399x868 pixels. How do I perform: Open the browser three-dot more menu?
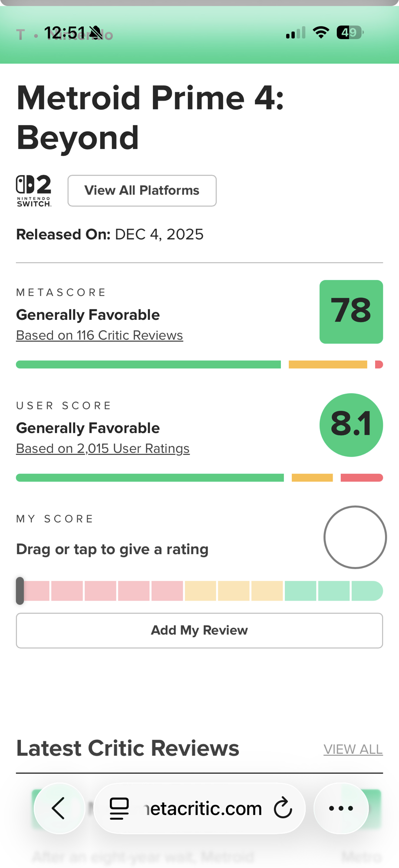(x=341, y=808)
